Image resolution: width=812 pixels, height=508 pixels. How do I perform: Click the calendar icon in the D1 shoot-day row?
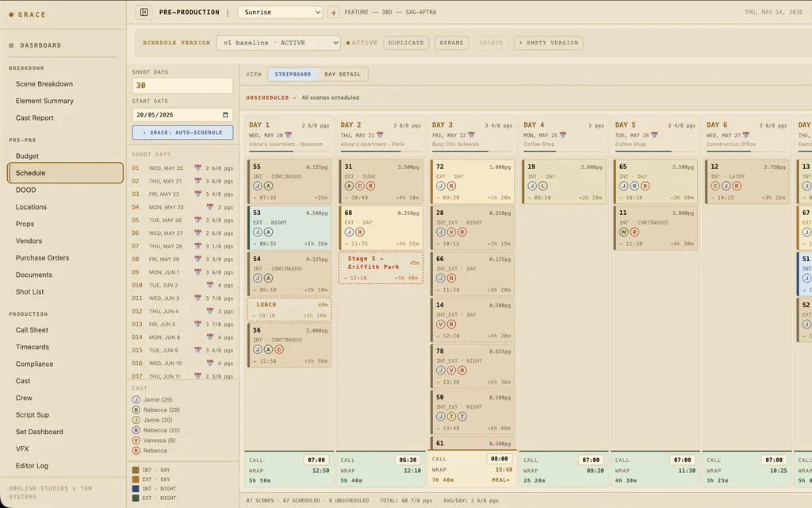pos(197,168)
